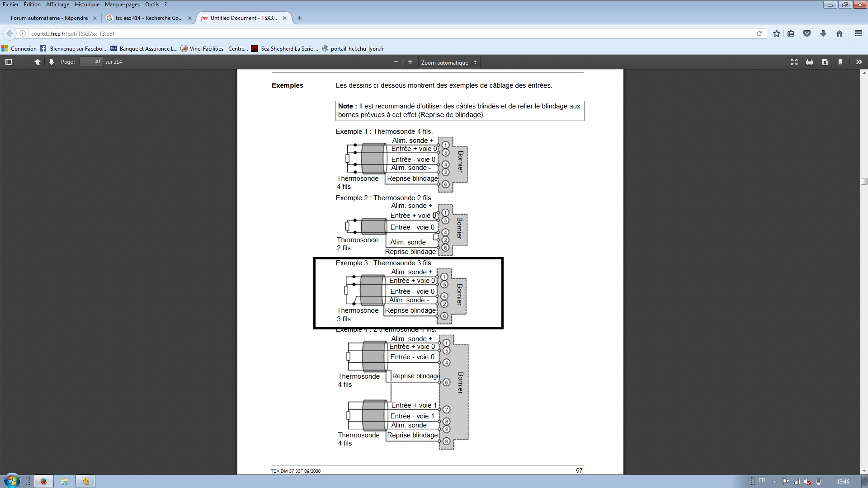The image size is (868, 488).
Task: Open Windows Start menu
Action: click(x=12, y=481)
